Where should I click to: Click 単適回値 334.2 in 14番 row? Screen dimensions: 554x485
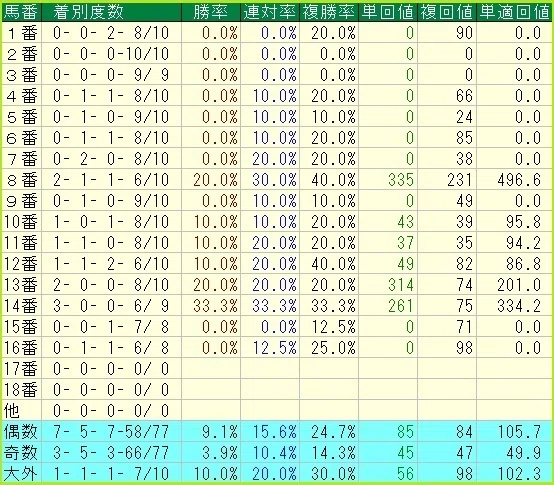point(519,306)
